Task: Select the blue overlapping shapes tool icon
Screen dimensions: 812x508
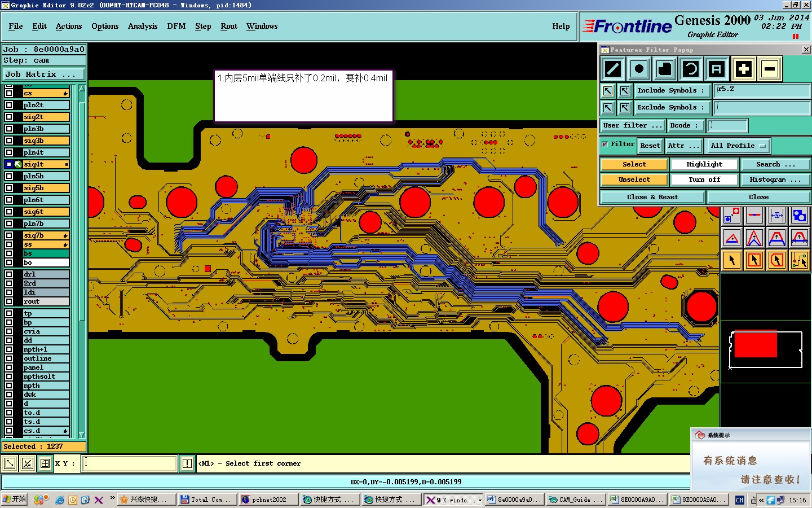Action: coord(800,216)
